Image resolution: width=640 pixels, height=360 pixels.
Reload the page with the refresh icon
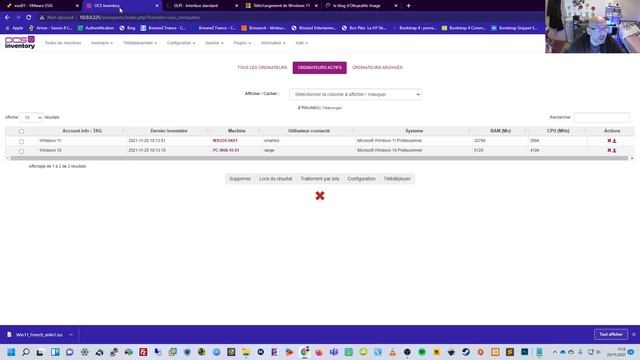pyautogui.click(x=29, y=18)
